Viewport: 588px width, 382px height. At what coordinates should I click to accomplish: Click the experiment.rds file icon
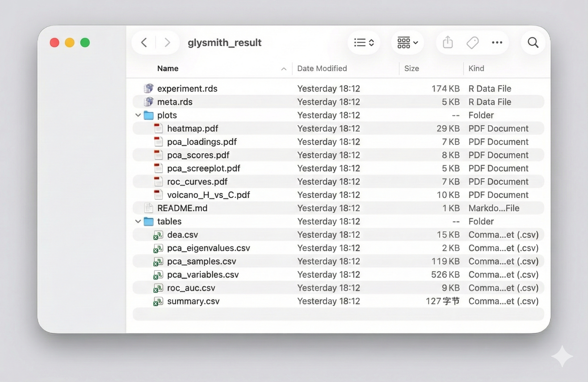point(148,88)
